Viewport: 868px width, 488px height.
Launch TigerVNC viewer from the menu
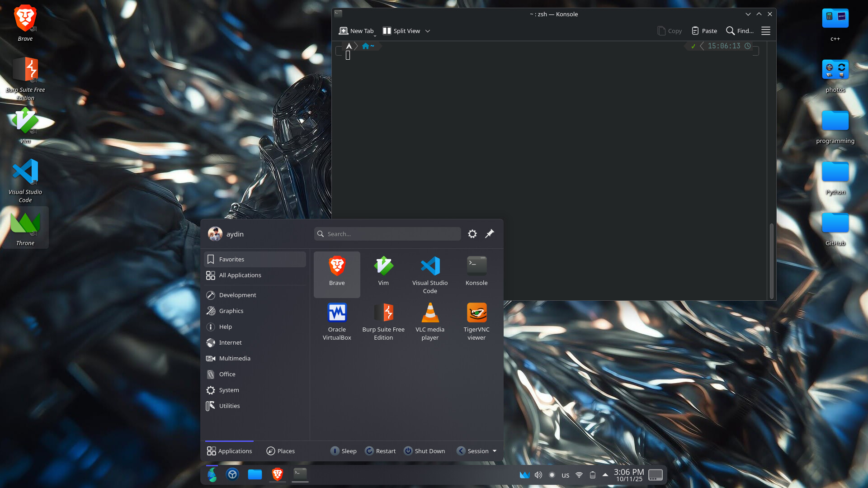click(x=476, y=321)
